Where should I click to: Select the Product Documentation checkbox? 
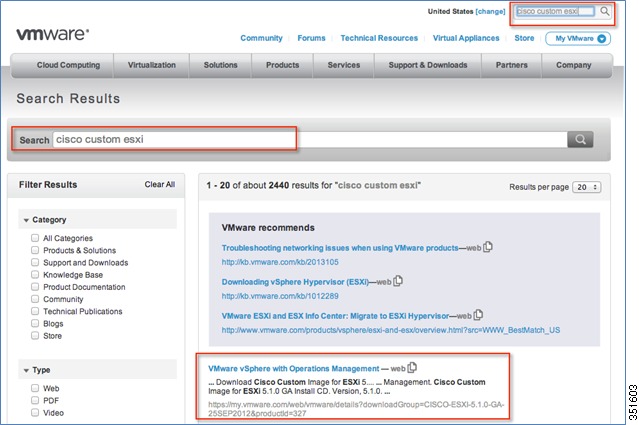(x=35, y=287)
